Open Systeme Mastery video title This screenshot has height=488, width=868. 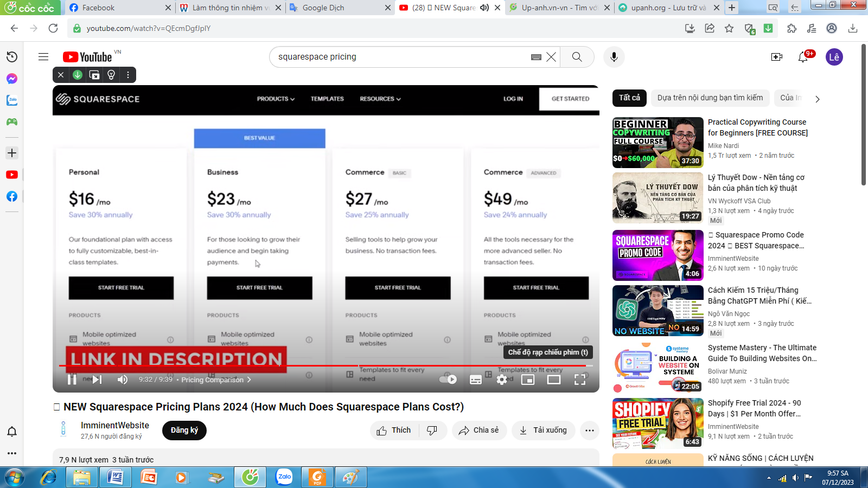[x=762, y=353]
